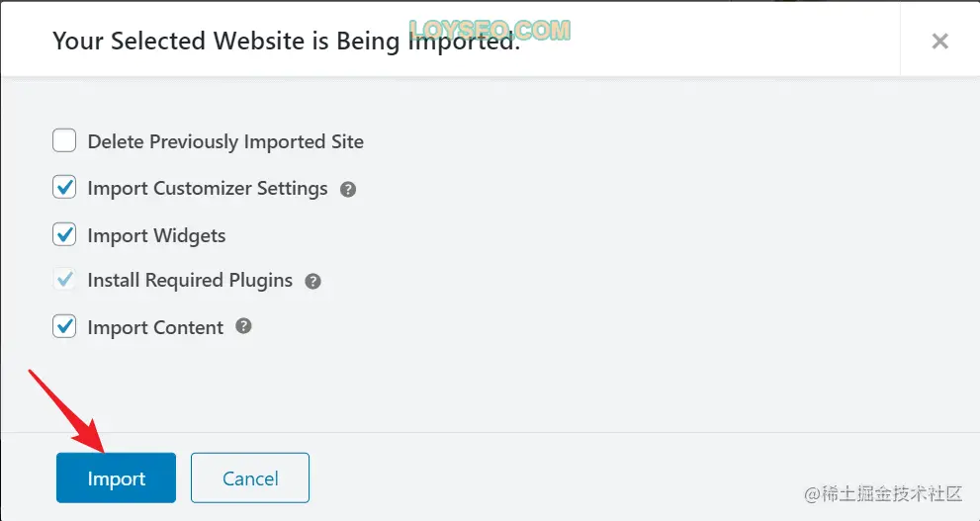Open help icon beside Import Customizer Settings

pos(348,189)
